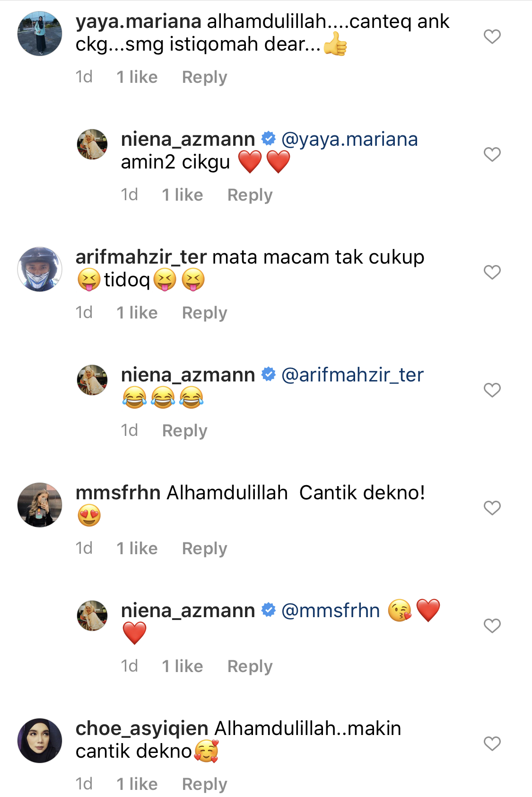The width and height of the screenshot is (532, 797).
Task: Like yaya.mariana's comment with the heart
Action: 492,36
